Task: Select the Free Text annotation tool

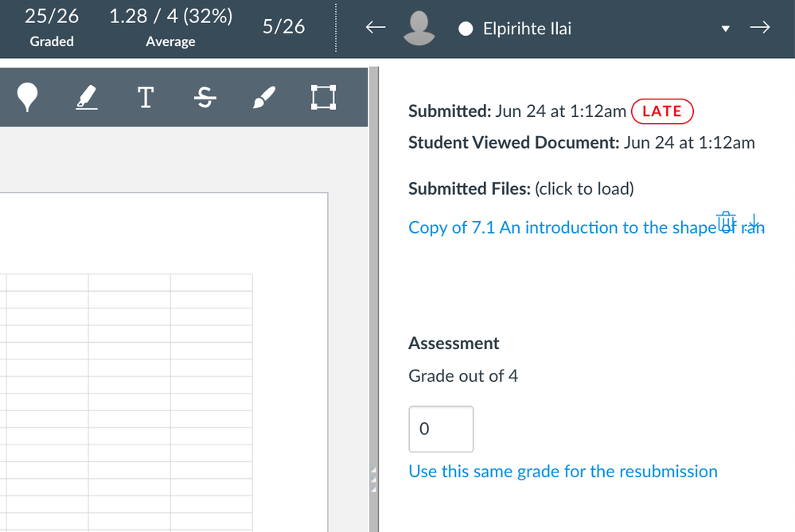Action: point(145,98)
